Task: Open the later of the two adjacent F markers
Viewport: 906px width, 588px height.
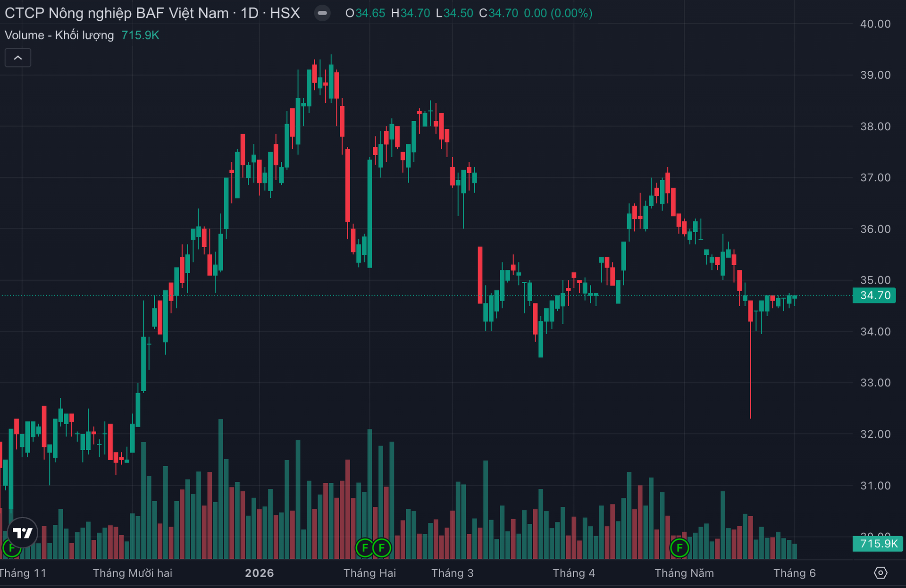Action: (382, 548)
